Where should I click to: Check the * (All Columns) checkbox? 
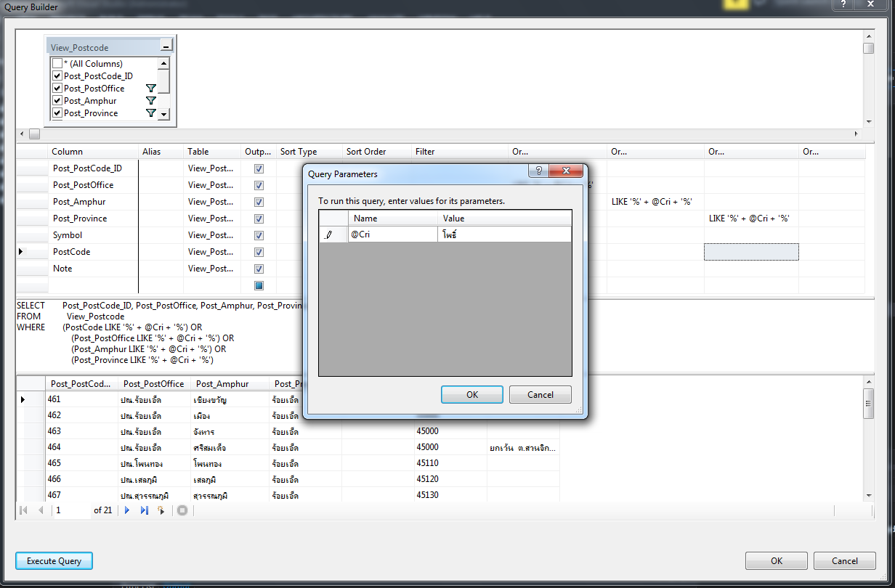(x=57, y=64)
